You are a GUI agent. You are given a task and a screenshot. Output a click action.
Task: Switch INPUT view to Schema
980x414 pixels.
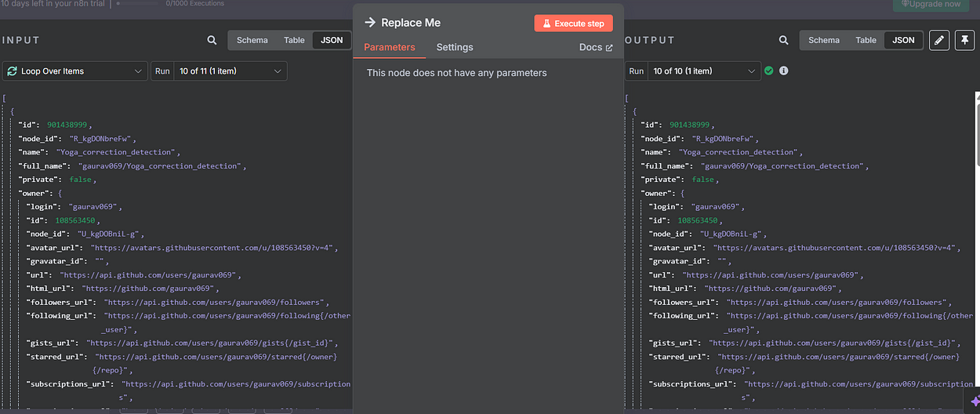pos(252,40)
